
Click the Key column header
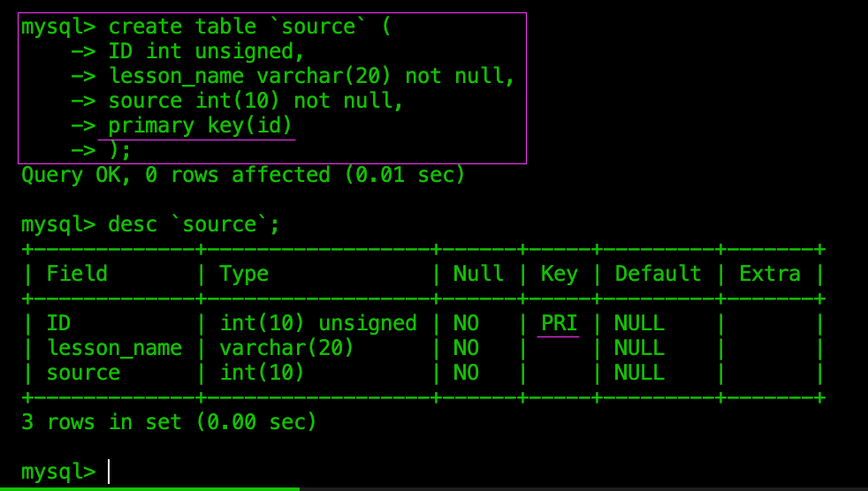click(x=560, y=275)
